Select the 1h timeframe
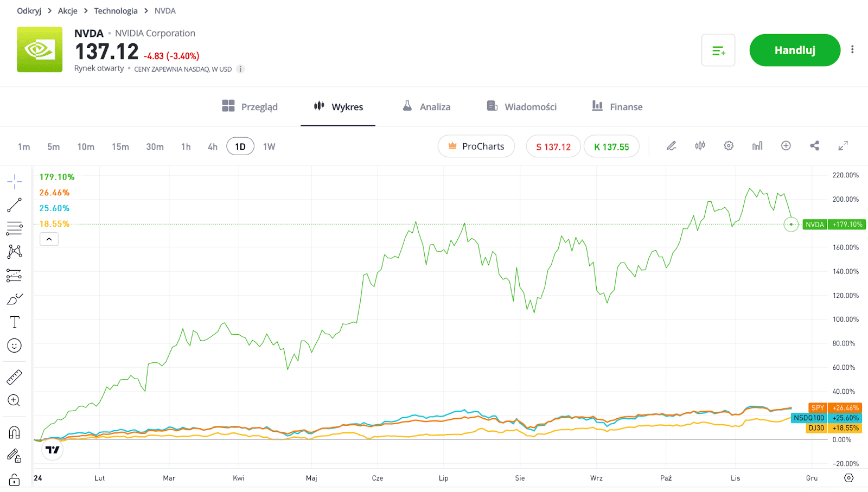868x492 pixels. tap(186, 147)
